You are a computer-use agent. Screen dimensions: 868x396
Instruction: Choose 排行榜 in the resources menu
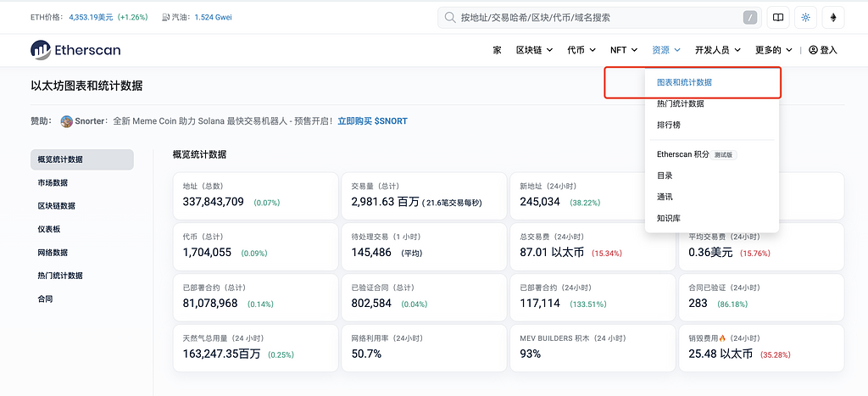[x=669, y=125]
